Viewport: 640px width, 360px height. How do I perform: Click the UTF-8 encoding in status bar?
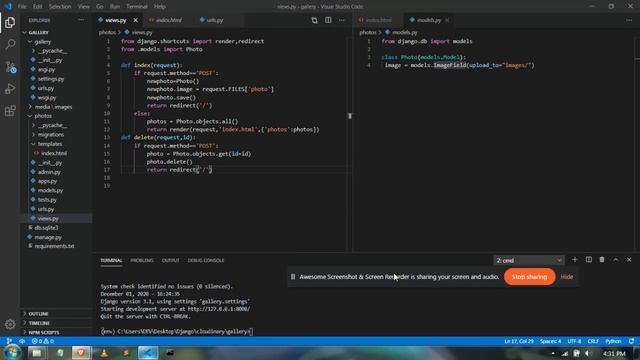pyautogui.click(x=574, y=341)
